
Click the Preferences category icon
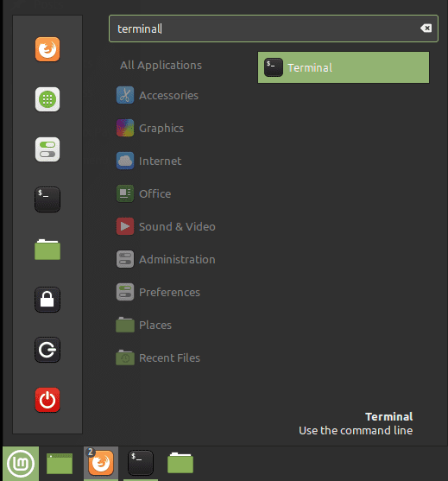click(125, 292)
